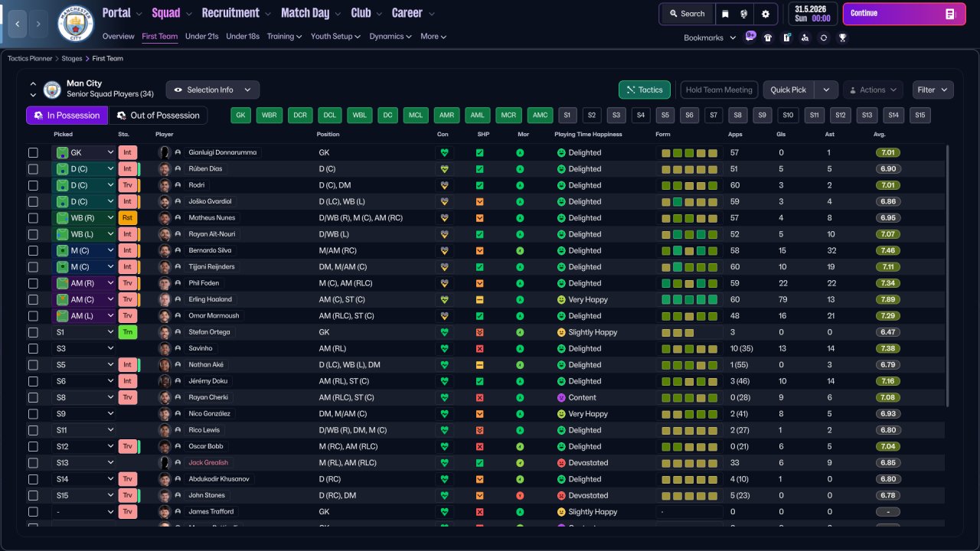This screenshot has width=980, height=551.
Task: Click the Search button
Action: pyautogui.click(x=687, y=14)
